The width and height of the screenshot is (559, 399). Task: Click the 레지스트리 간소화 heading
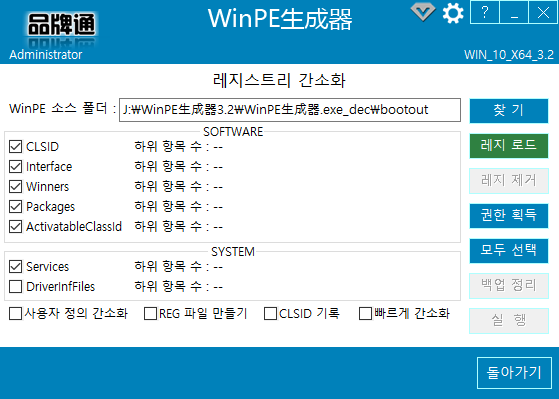pos(279,80)
